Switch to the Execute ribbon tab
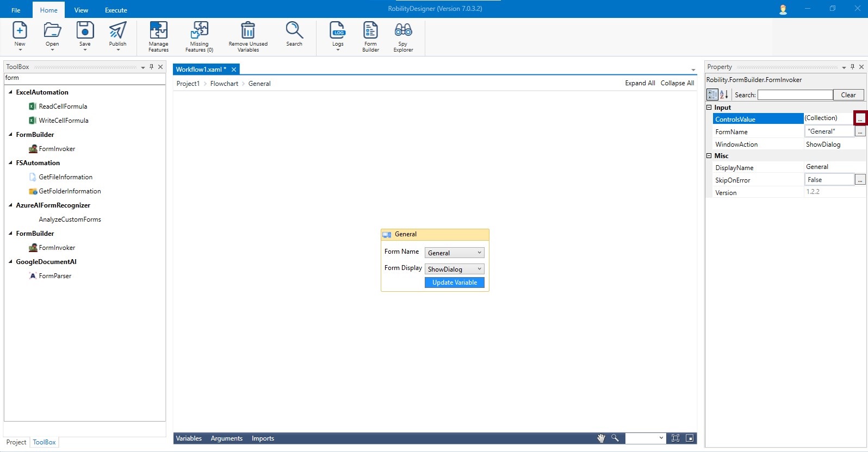This screenshot has height=452, width=868. coord(116,10)
